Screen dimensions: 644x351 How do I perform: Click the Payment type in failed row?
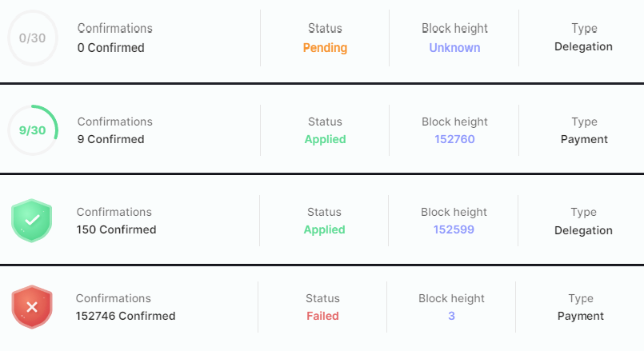pos(581,316)
